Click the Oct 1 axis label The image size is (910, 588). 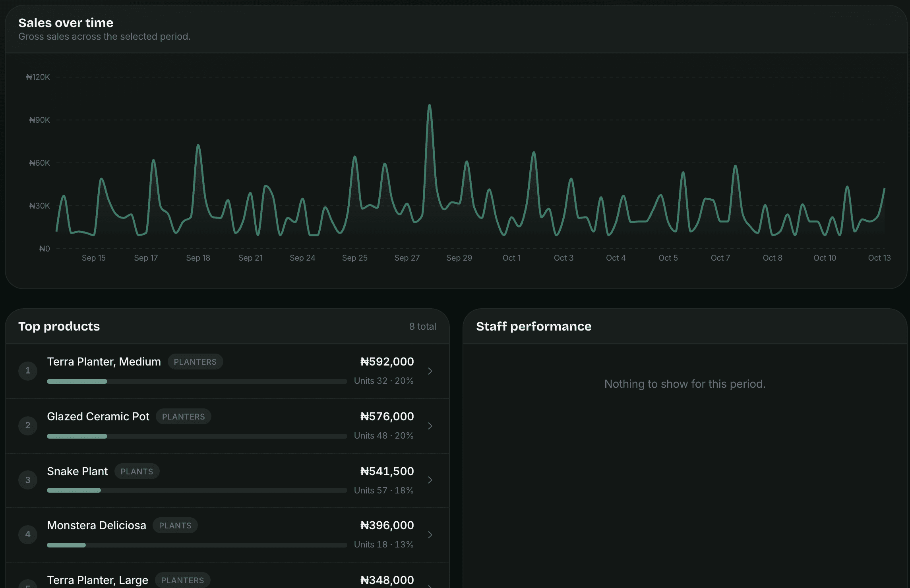point(511,258)
